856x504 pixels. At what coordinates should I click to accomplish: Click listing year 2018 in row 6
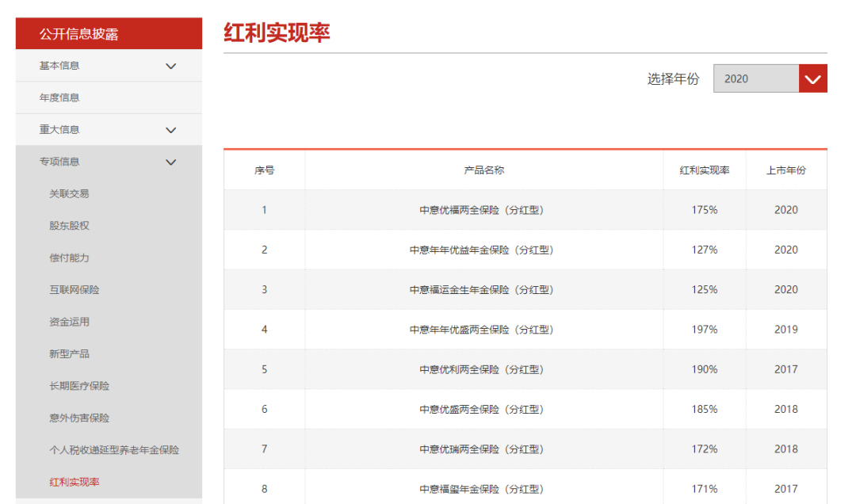point(786,410)
